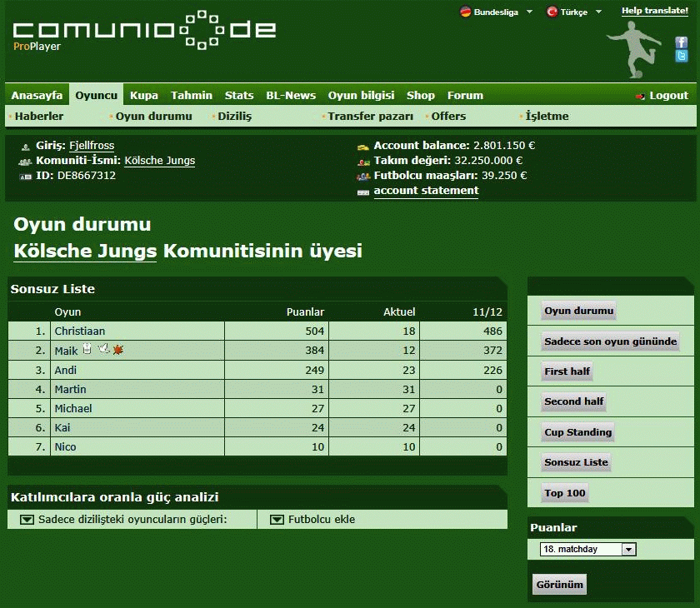Click the German flag icon beside Bundesliga
This screenshot has height=608, width=700.
point(465,12)
